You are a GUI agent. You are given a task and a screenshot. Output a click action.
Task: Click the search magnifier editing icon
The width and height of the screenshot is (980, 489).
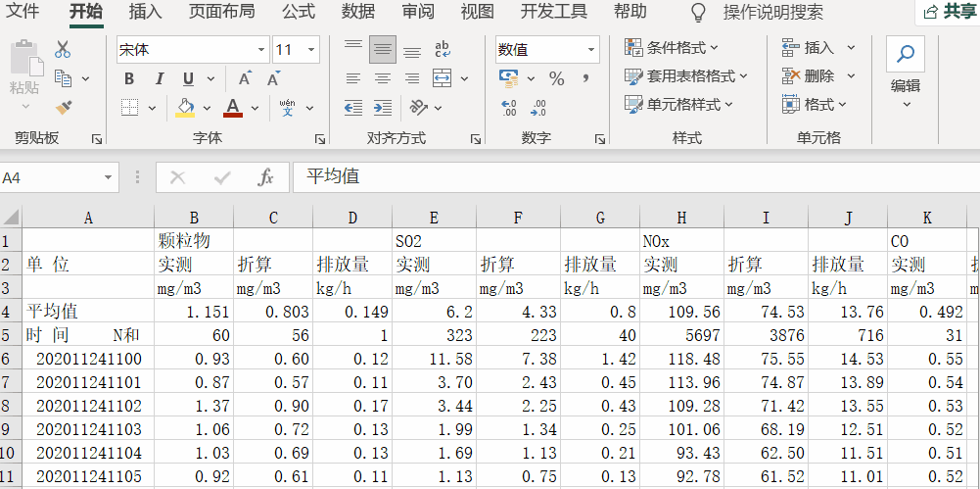[905, 54]
